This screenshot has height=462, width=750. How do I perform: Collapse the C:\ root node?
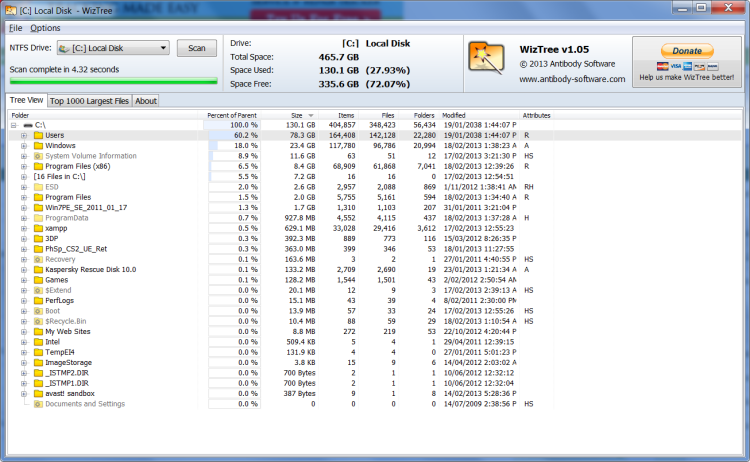tap(14, 125)
